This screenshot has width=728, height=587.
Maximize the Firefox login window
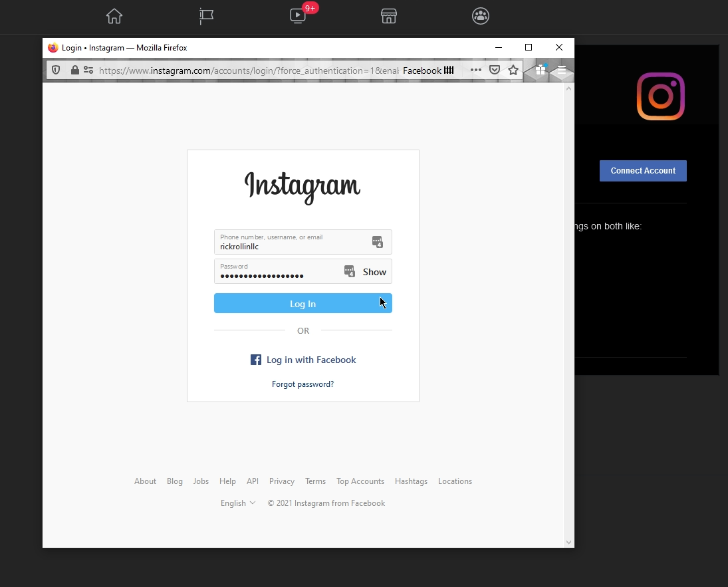coord(529,47)
